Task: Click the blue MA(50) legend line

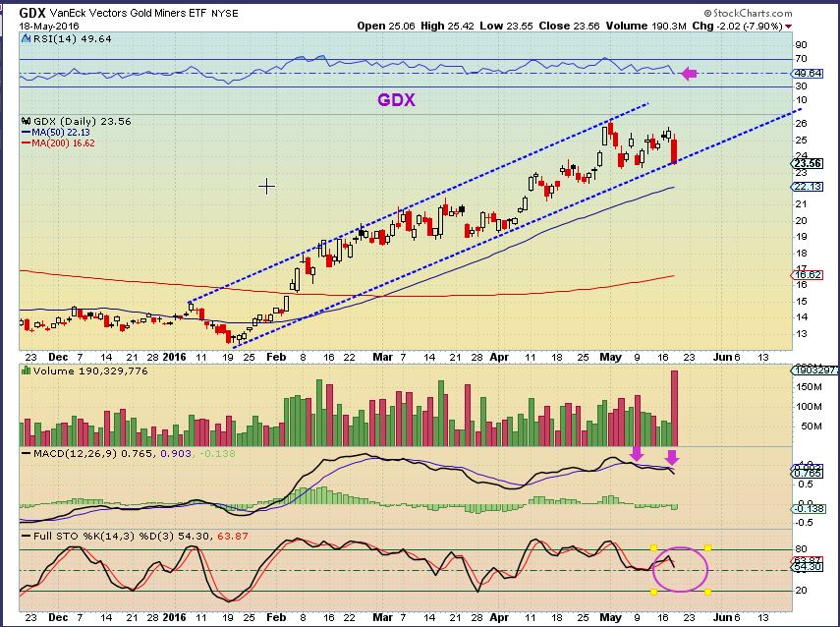Action: pos(26,132)
